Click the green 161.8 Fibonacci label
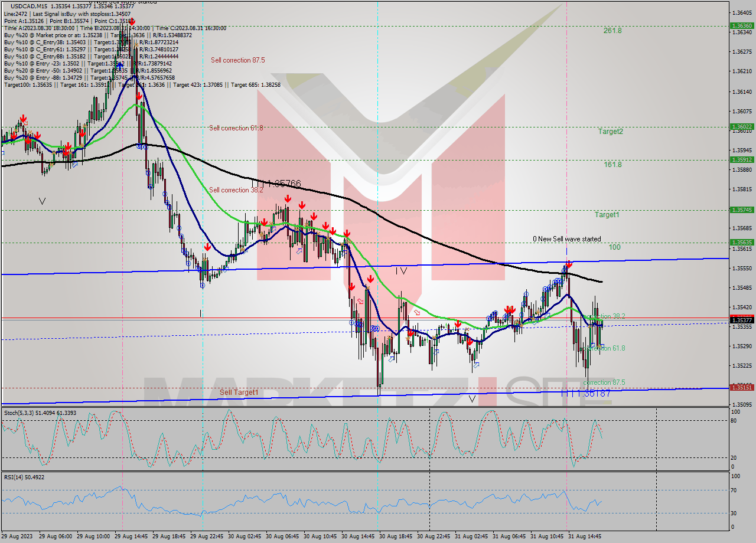 tap(612, 165)
